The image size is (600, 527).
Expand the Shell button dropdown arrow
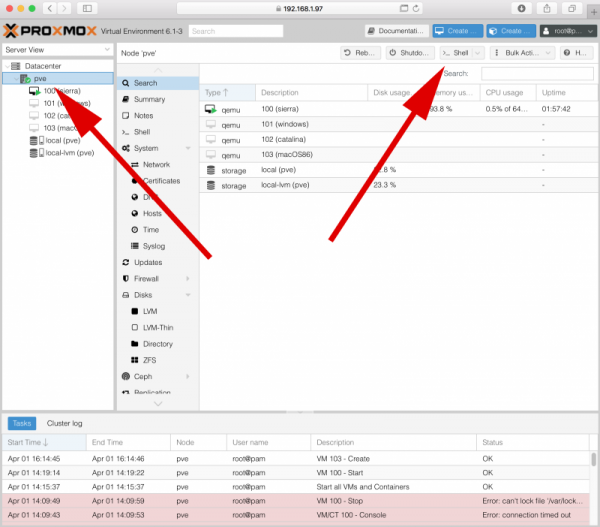click(478, 53)
